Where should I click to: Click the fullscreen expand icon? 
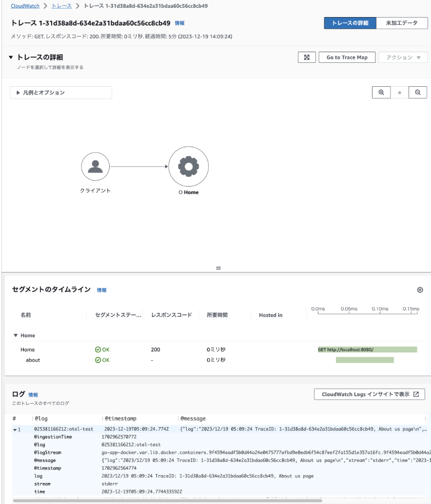coord(307,58)
